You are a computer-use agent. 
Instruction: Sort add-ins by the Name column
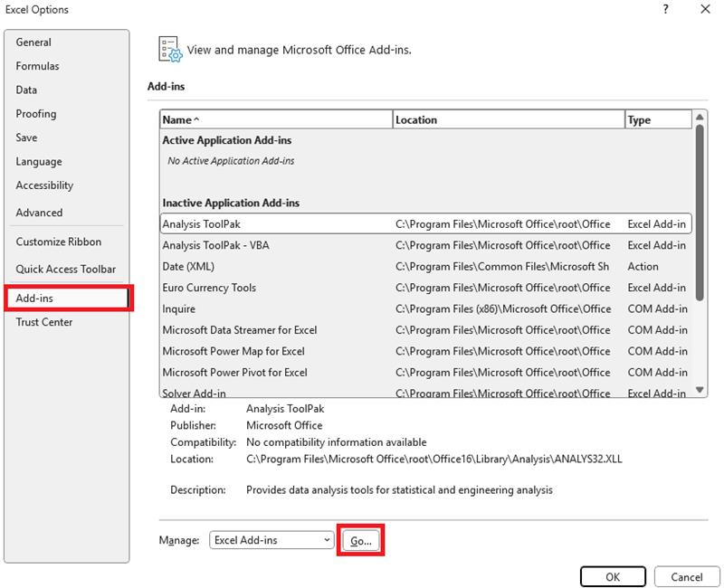[271, 119]
